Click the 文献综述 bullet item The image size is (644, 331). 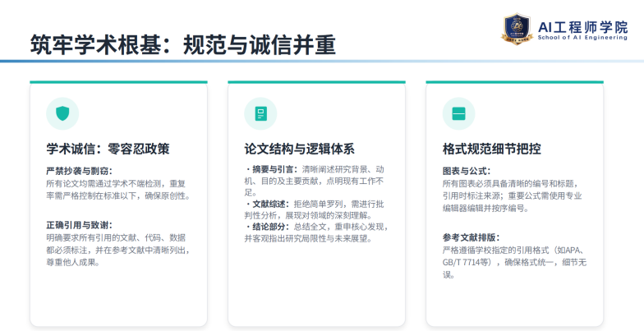pyautogui.click(x=314, y=209)
